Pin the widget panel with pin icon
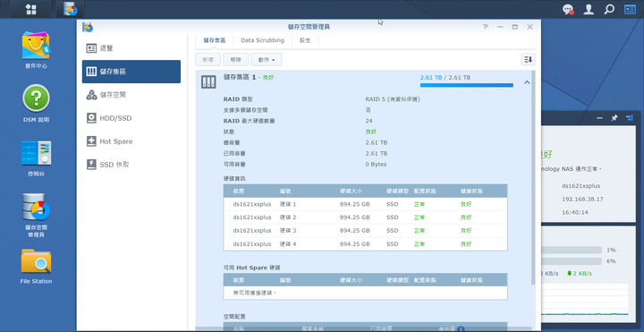 tap(614, 118)
